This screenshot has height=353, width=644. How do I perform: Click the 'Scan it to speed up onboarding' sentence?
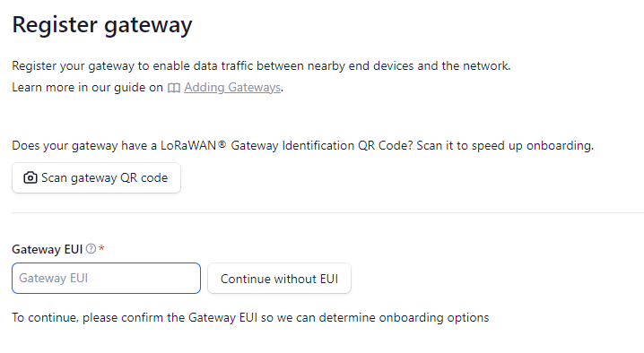click(x=505, y=146)
